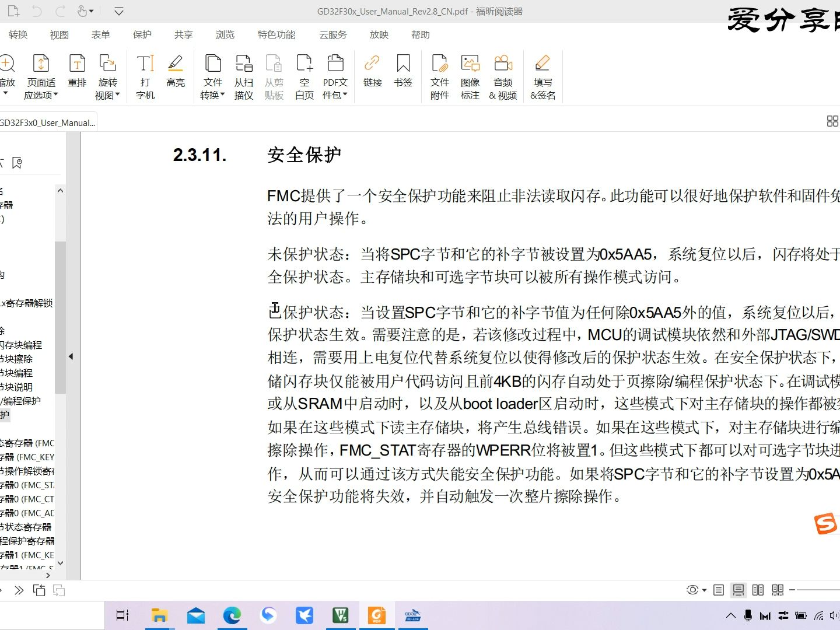Open the 节块擦除 bookmark entry
The height and width of the screenshot is (630, 840).
(16, 359)
